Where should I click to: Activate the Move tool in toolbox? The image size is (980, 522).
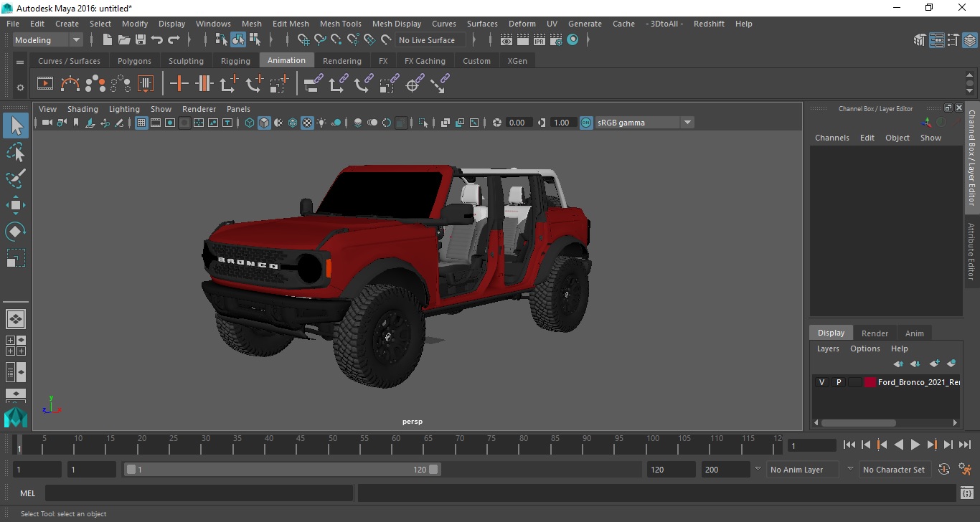[x=16, y=205]
